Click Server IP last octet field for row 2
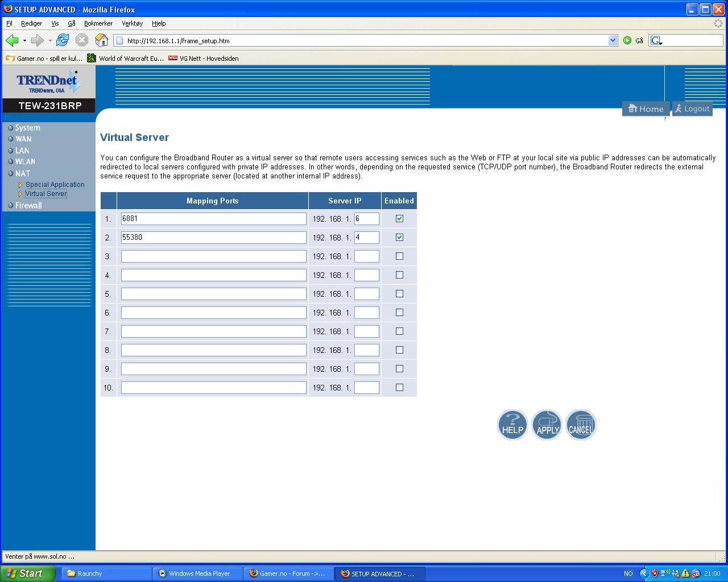The width and height of the screenshot is (728, 582). click(x=367, y=237)
